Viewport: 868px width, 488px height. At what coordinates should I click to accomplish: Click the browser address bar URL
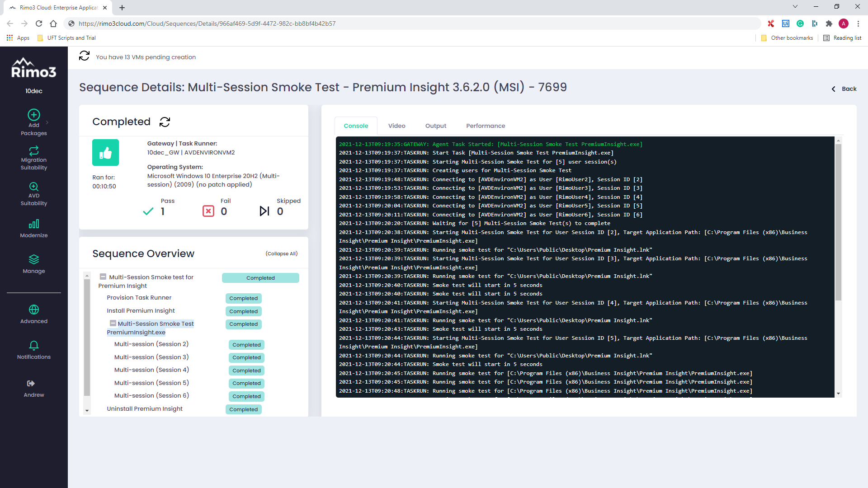pyautogui.click(x=207, y=23)
